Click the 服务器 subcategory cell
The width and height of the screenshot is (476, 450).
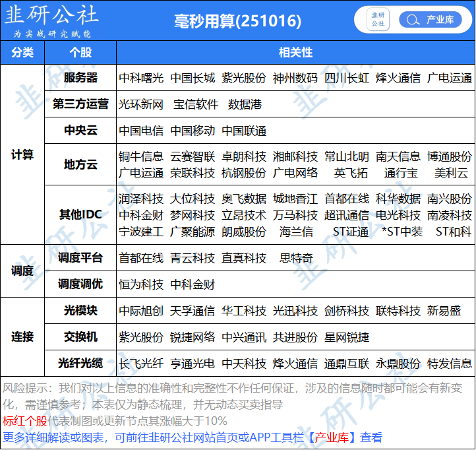pyautogui.click(x=80, y=77)
